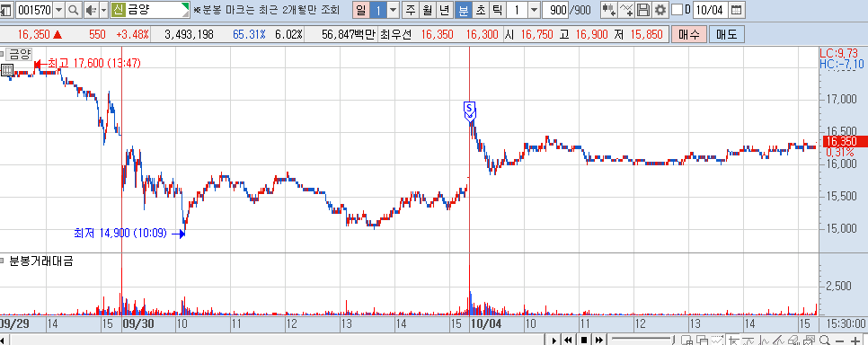Select the 틱 tick chart tab
Viewport: 868px width, 345px height.
click(x=497, y=9)
